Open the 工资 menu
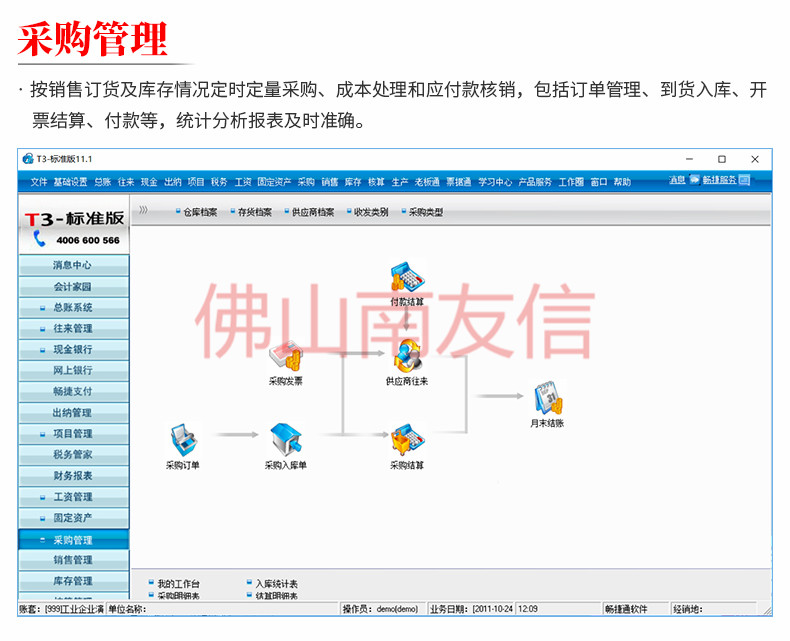 pyautogui.click(x=242, y=182)
